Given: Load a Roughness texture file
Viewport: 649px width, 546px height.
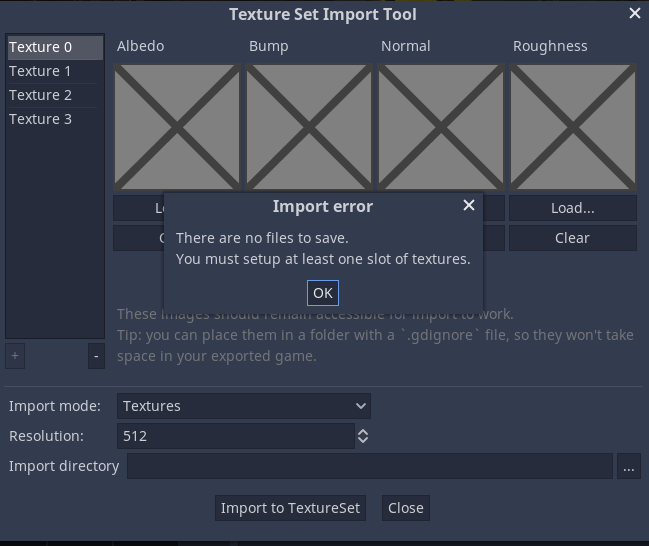Looking at the screenshot, I should pos(573,208).
